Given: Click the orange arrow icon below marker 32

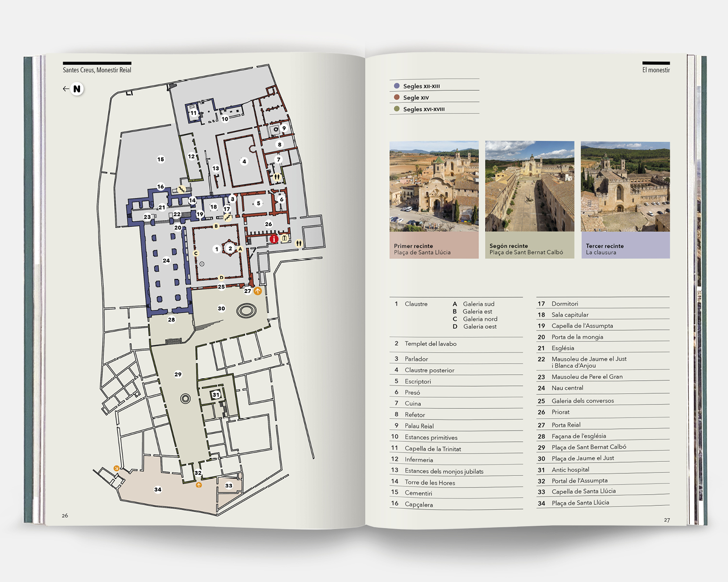Looking at the screenshot, I should (199, 485).
